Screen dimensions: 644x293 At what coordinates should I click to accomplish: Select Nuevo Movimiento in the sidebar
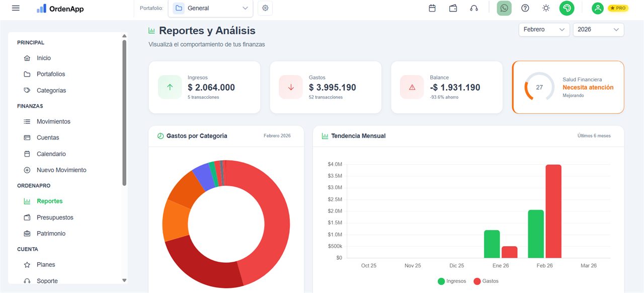tap(61, 170)
